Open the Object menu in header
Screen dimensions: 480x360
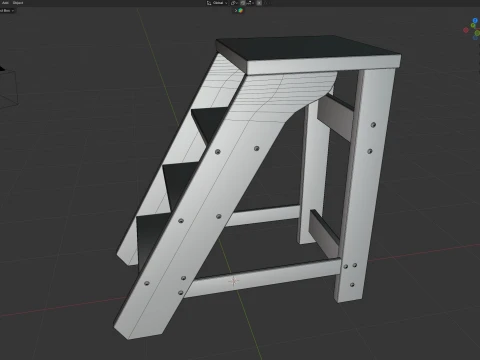click(18, 3)
